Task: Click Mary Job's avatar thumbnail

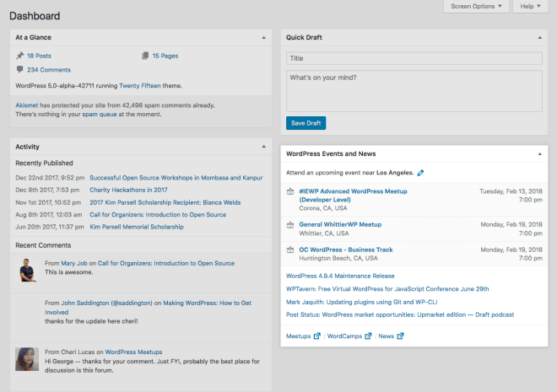Action: tap(27, 271)
